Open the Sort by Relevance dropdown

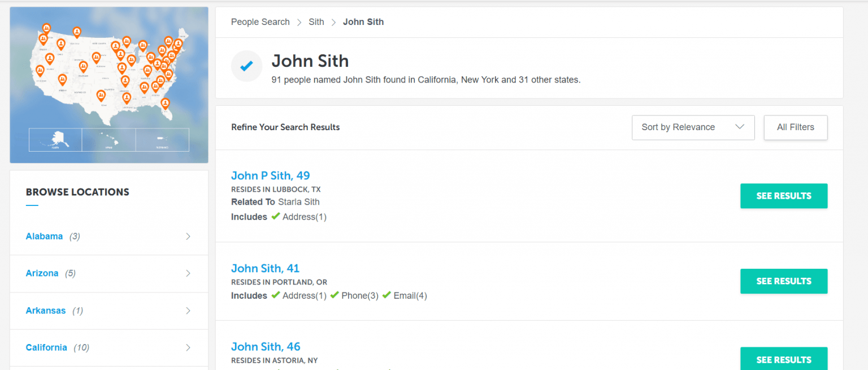[x=693, y=127]
